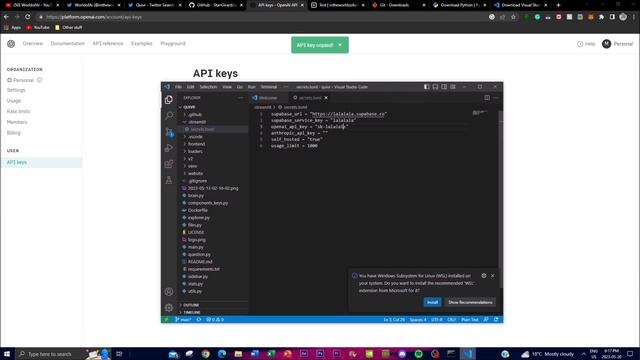This screenshot has width=640, height=360.
Task: Open the Help icon on OpenAI page
Action: pyautogui.click(x=586, y=44)
